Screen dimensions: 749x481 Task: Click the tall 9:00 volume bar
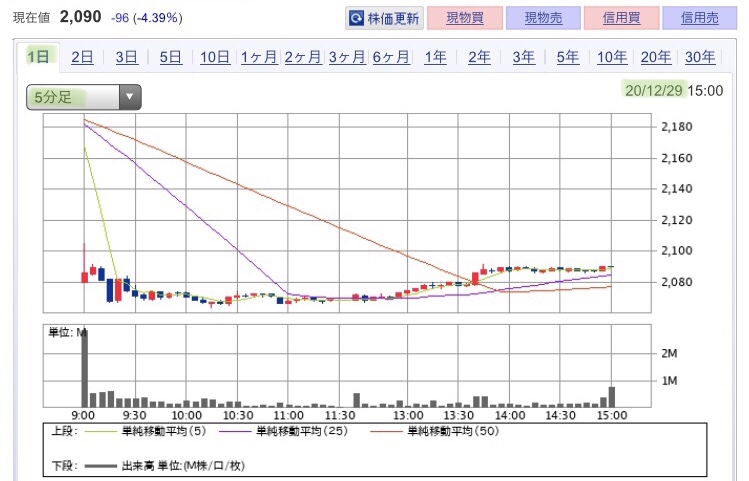[85, 368]
